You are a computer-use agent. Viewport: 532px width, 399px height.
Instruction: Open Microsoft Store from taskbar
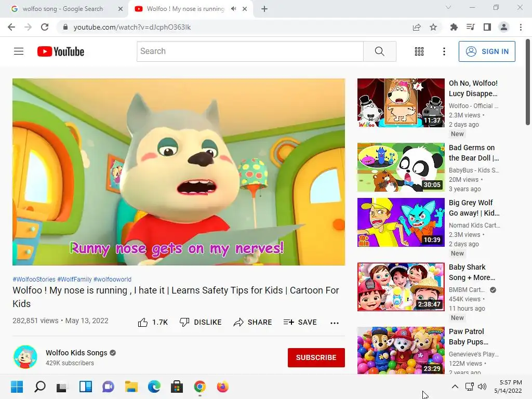coord(177,387)
